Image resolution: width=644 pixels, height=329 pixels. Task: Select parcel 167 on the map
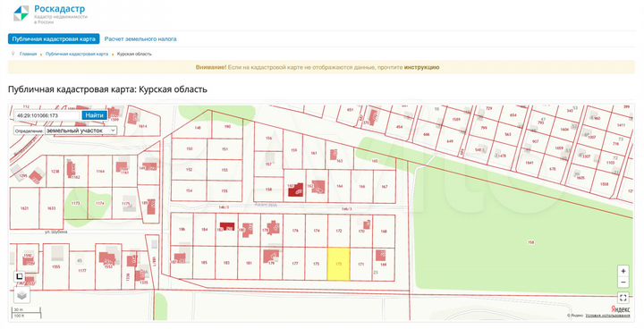pyautogui.click(x=385, y=187)
